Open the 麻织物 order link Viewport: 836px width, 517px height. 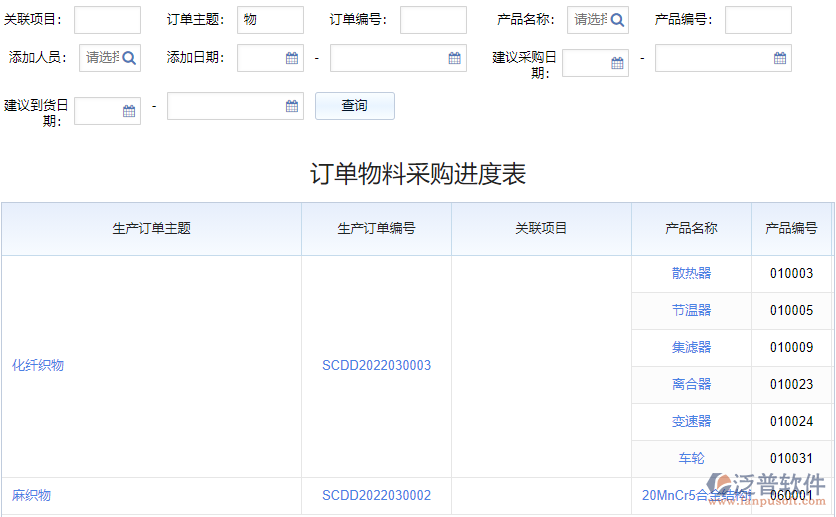(31, 496)
